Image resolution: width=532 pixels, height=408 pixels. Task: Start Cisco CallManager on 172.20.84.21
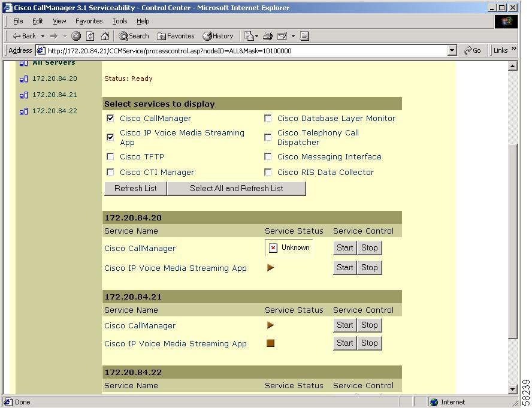tap(344, 325)
